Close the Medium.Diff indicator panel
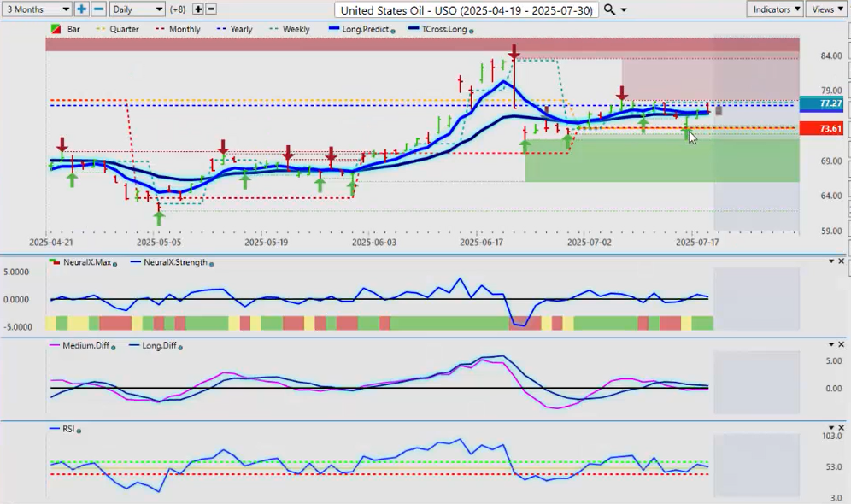 coord(842,344)
